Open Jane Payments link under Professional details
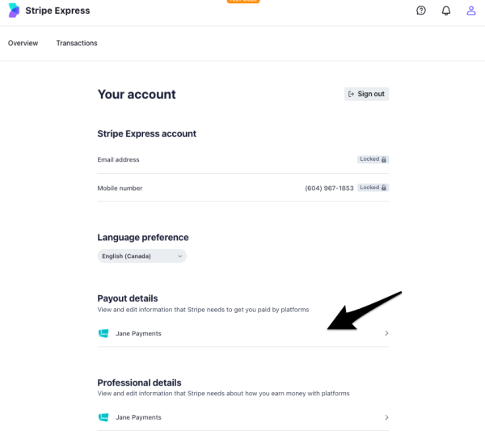The height and width of the screenshot is (448, 485). pos(137,417)
